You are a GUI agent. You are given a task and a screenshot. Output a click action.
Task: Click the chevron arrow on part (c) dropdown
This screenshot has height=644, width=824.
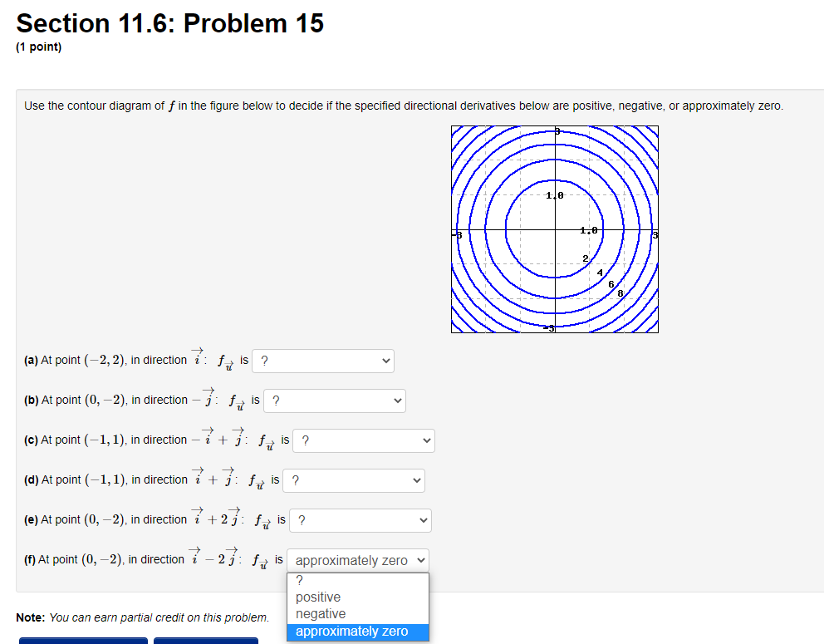point(425,440)
